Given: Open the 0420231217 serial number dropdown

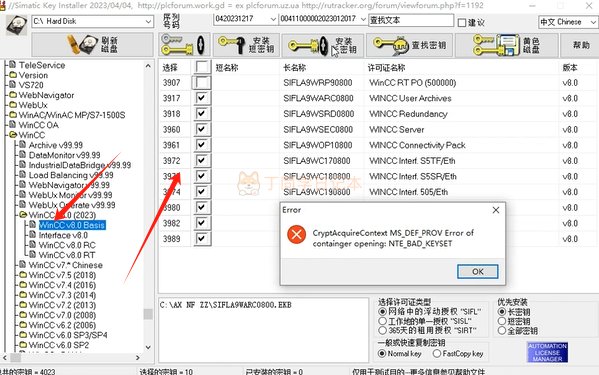Looking at the screenshot, I should point(246,19).
